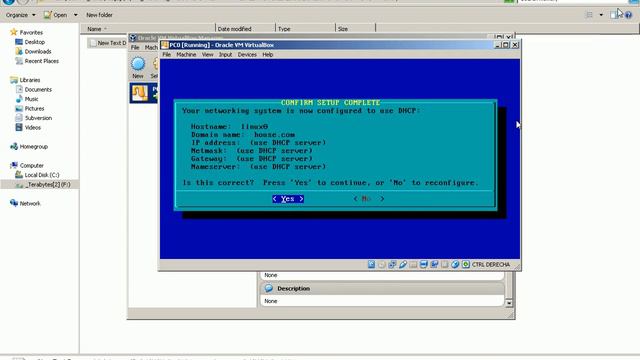The image size is (640, 360).
Task: Sort by the Date modified column header
Action: click(245, 29)
